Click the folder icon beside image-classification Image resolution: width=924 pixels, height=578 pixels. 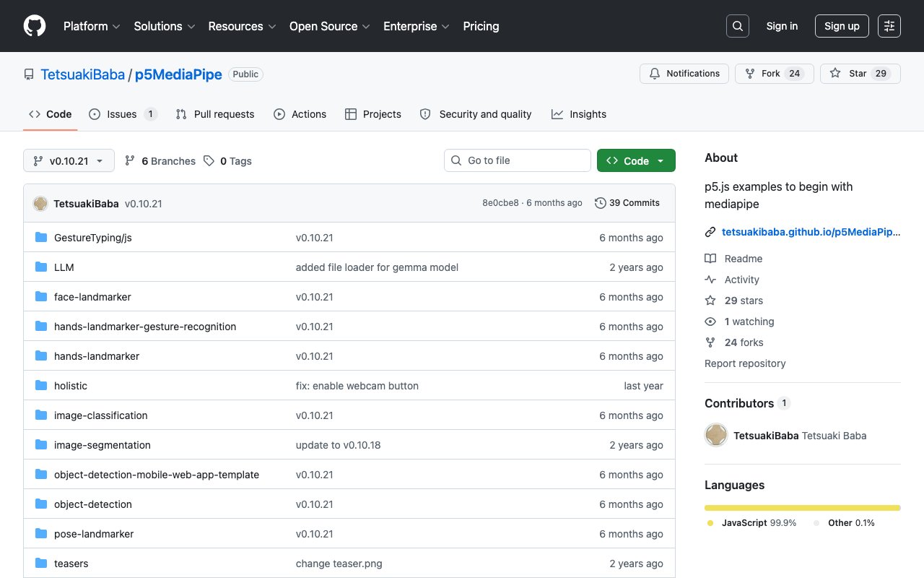pos(41,415)
